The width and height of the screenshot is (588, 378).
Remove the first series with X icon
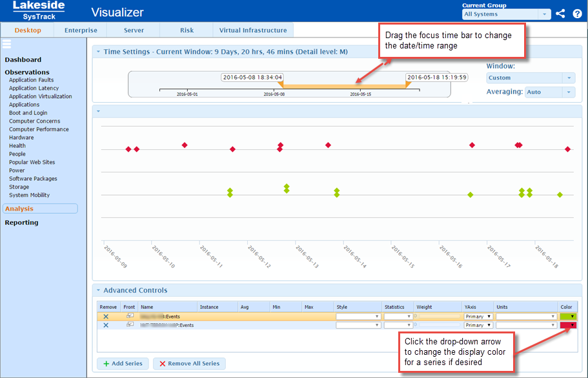click(106, 317)
